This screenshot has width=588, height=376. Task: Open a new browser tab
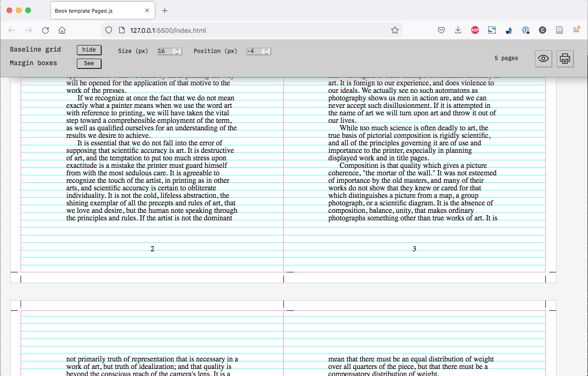point(164,10)
